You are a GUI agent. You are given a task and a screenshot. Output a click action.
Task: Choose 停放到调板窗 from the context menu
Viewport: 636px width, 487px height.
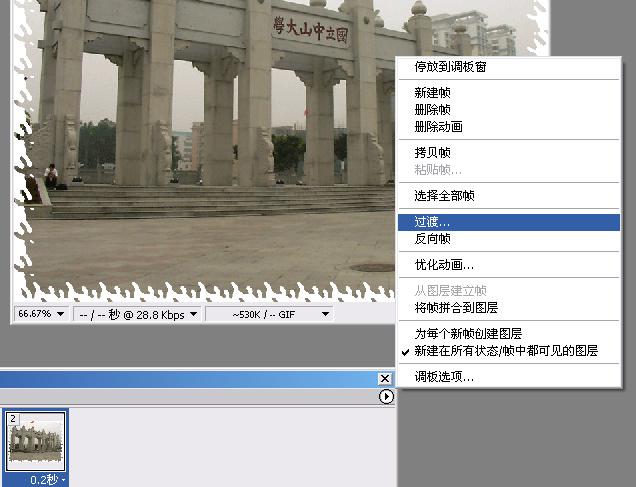pyautogui.click(x=509, y=67)
